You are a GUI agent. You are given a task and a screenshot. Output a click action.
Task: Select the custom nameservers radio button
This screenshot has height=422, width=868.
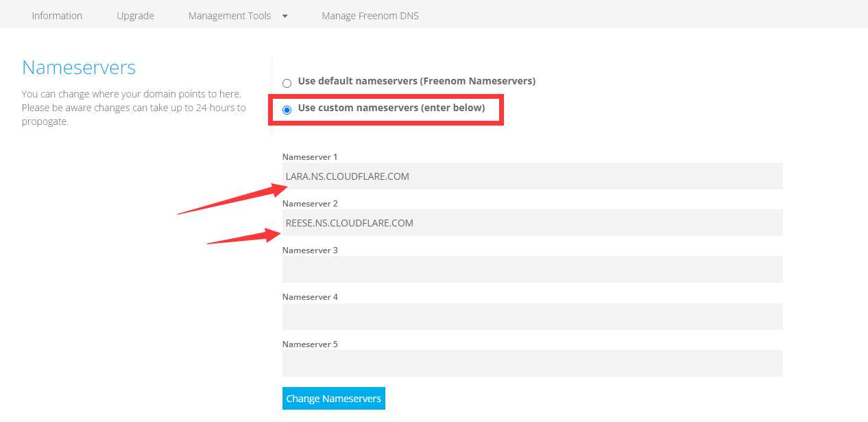[287, 110]
